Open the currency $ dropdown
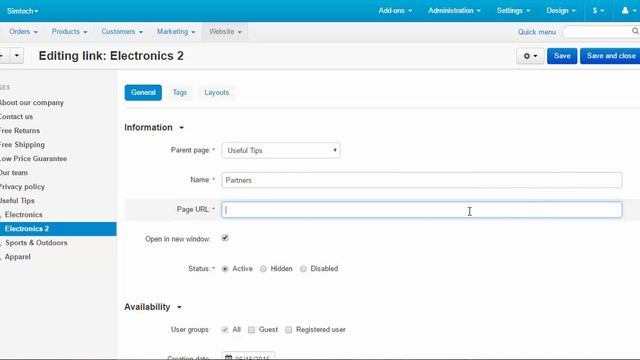Screen dimensions: 640x360 [598, 11]
